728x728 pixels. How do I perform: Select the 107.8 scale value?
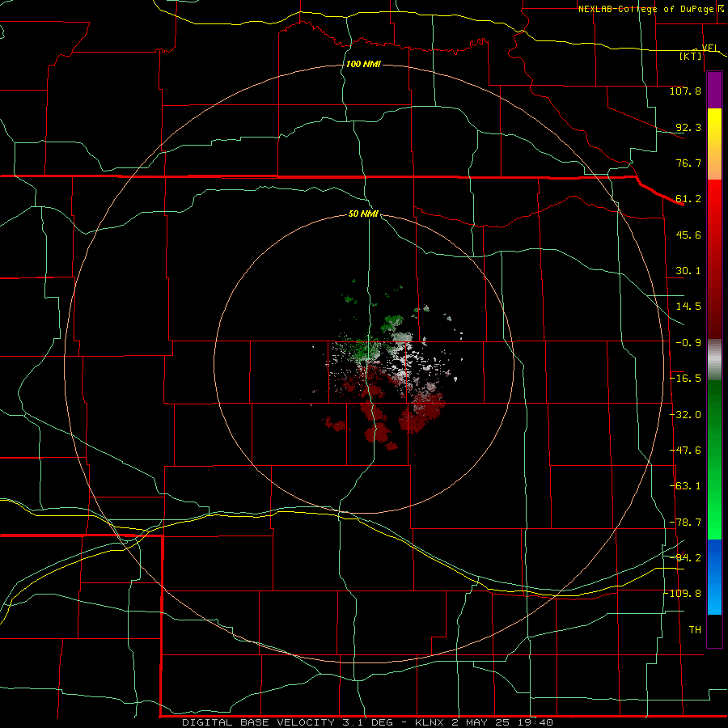(685, 91)
